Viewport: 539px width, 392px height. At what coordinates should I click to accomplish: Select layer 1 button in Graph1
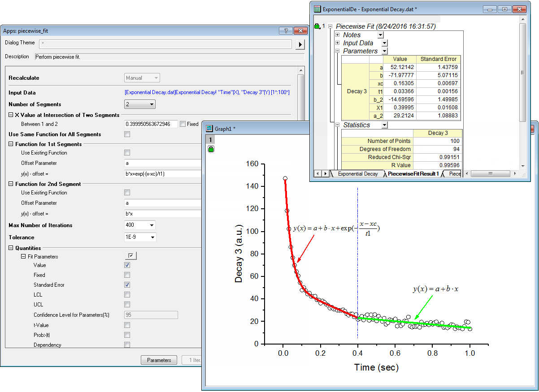coord(210,140)
